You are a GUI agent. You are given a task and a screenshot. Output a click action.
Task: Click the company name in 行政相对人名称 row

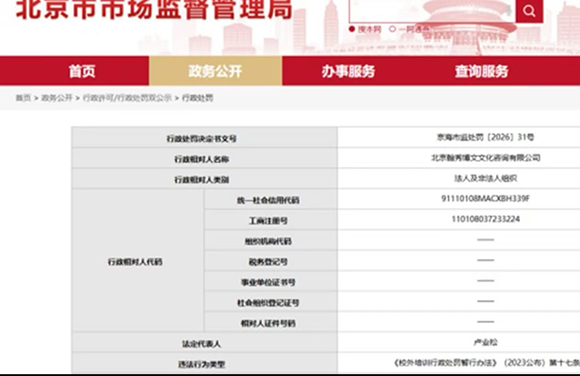pos(485,158)
